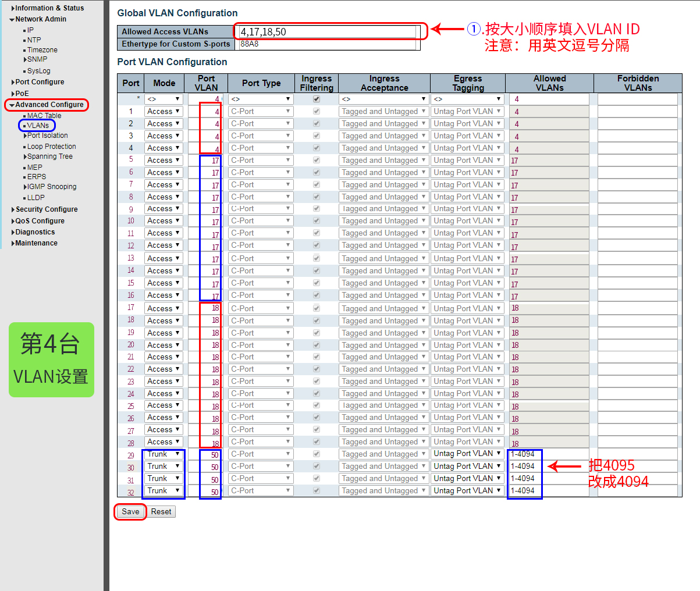Viewport: 700px width, 591px height.
Task: Edit Forbidden VLANs field for port 1
Action: 638,112
